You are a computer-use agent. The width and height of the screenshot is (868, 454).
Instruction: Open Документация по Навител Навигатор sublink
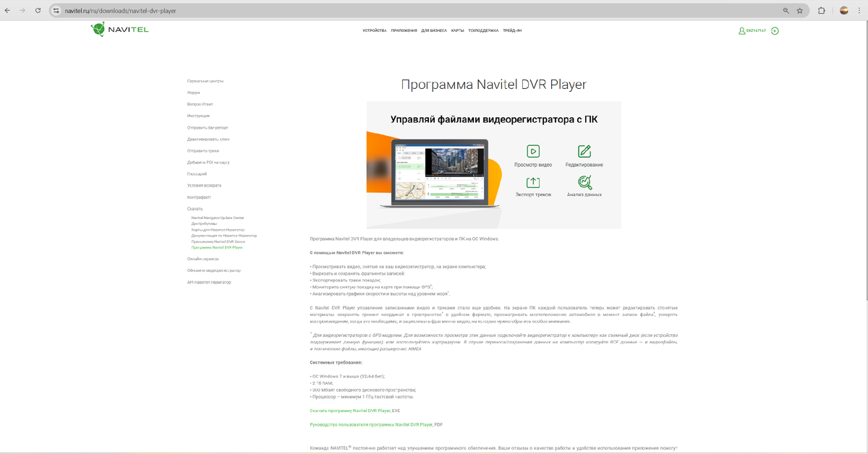(x=224, y=235)
